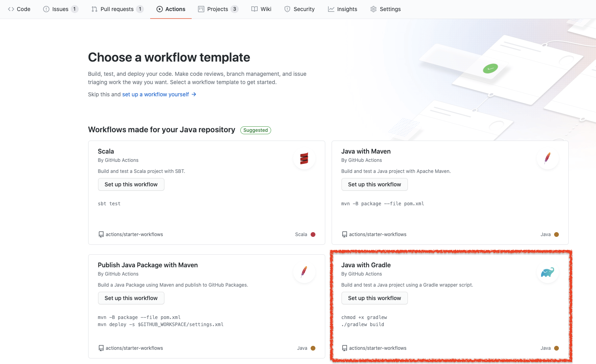The height and width of the screenshot is (364, 596).
Task: Click repo icon in Java with Maven footer
Action: (345, 235)
